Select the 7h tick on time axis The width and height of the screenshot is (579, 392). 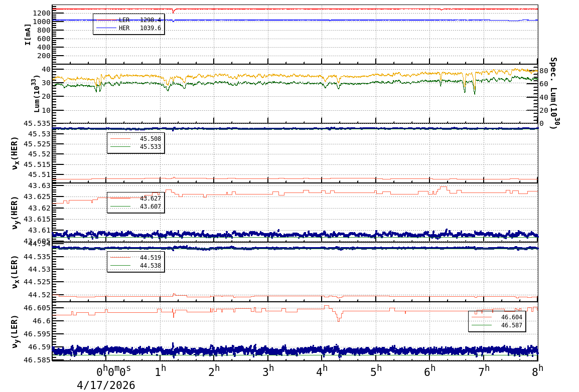[x=484, y=371]
